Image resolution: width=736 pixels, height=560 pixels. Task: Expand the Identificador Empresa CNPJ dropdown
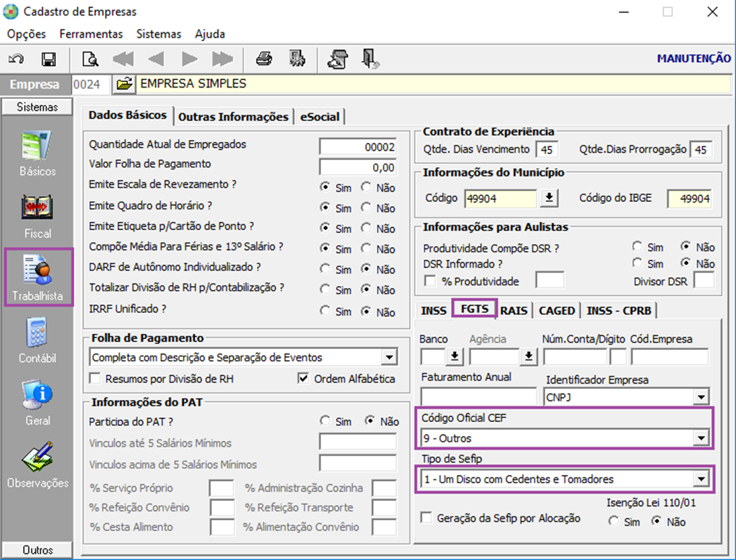(x=701, y=397)
